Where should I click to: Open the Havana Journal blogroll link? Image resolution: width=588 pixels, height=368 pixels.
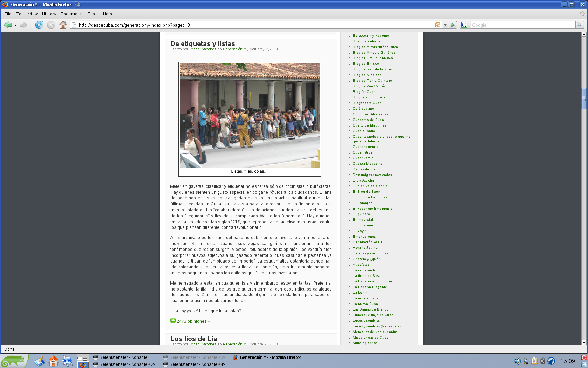click(365, 248)
